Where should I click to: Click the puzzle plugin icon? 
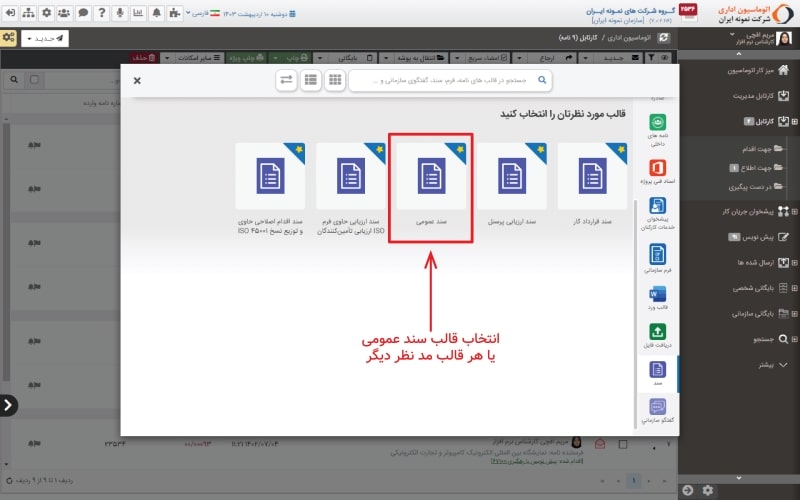click(174, 13)
